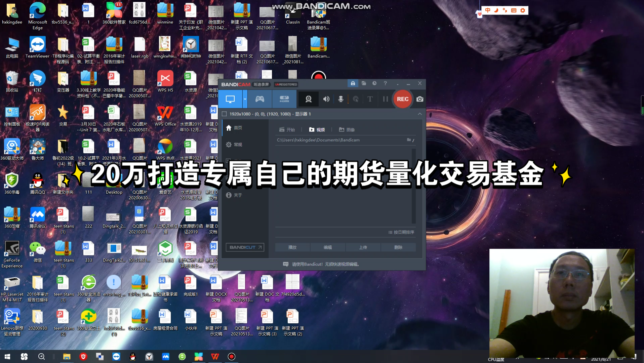Screen dimensions: 644x363
Task: Open GeForce Experience desktop icon
Action: tap(12, 254)
